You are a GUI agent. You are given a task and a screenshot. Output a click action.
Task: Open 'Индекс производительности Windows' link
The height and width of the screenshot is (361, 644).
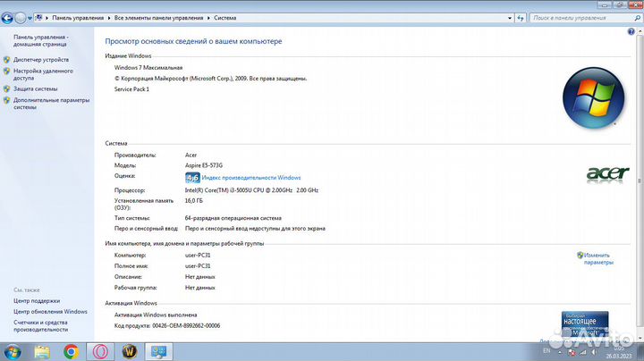[x=251, y=178]
